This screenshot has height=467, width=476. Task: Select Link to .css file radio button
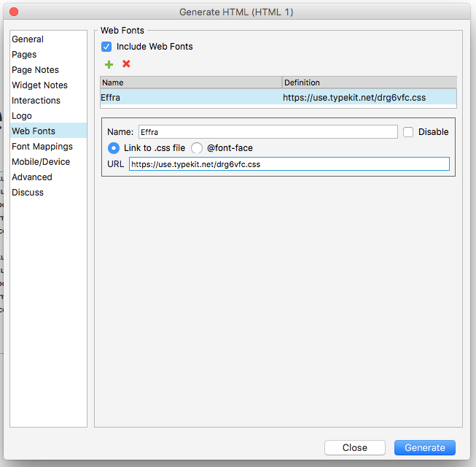[114, 148]
